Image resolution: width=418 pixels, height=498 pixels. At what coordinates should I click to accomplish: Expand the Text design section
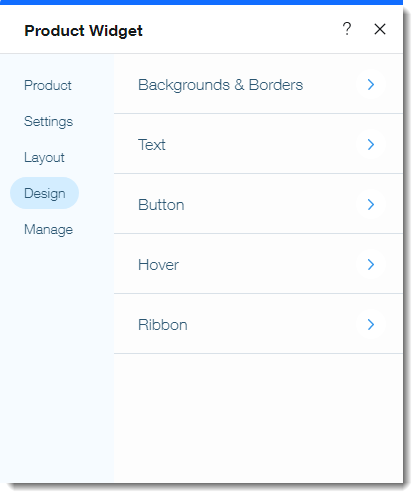(258, 144)
